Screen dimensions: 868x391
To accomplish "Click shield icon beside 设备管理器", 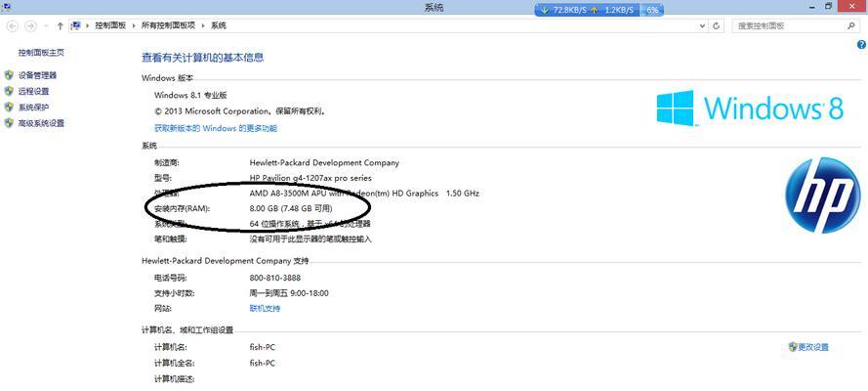I will [9, 75].
